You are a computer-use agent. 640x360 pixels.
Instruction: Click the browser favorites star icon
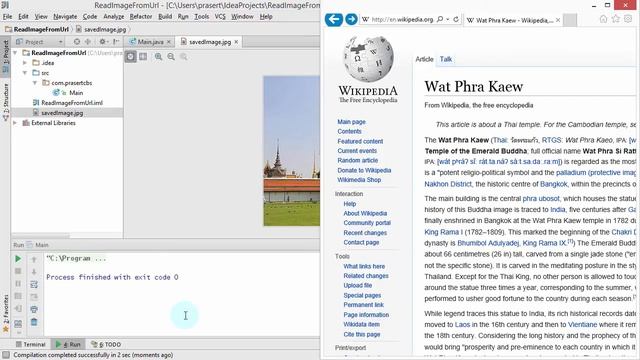(616, 19)
